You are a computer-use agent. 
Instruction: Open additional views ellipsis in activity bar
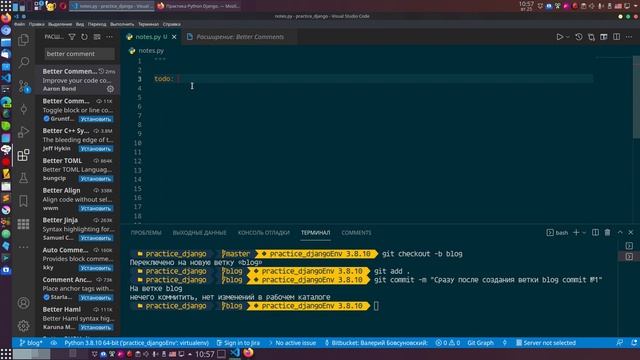click(x=24, y=247)
